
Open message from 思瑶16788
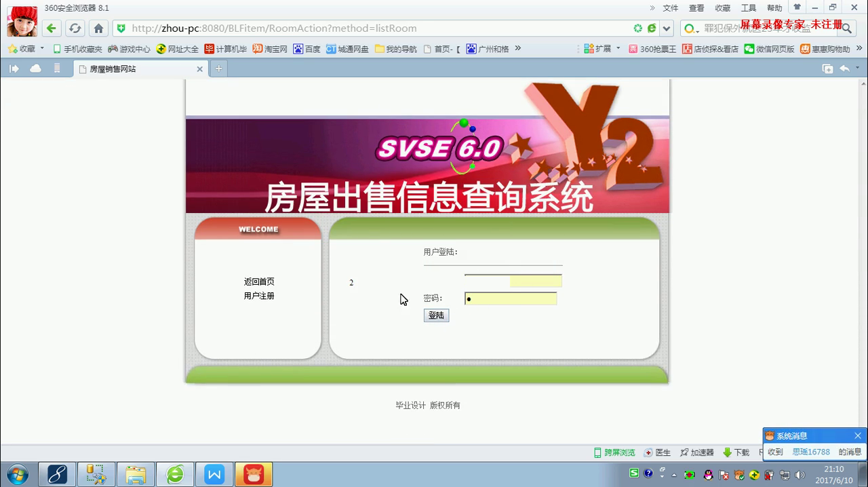(811, 452)
